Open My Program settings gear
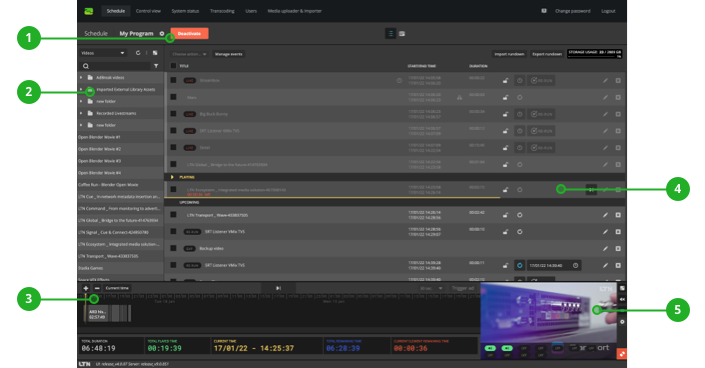705x368 pixels. (x=162, y=34)
